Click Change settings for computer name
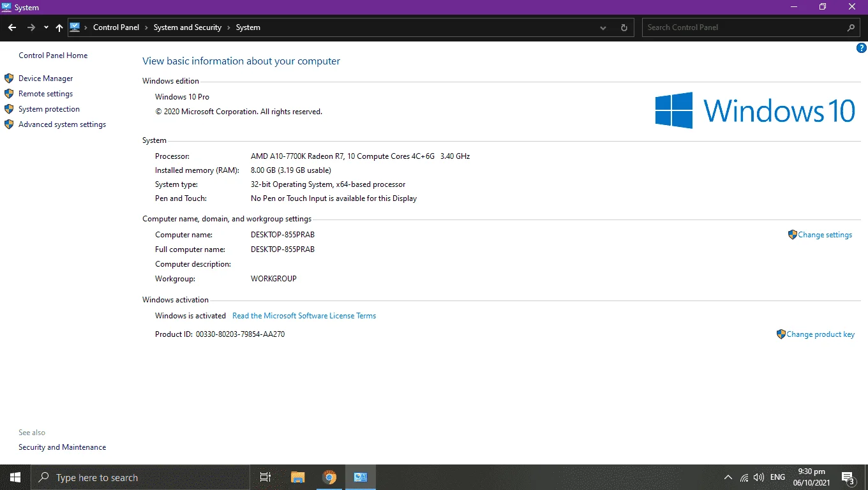The height and width of the screenshot is (490, 868). (825, 235)
